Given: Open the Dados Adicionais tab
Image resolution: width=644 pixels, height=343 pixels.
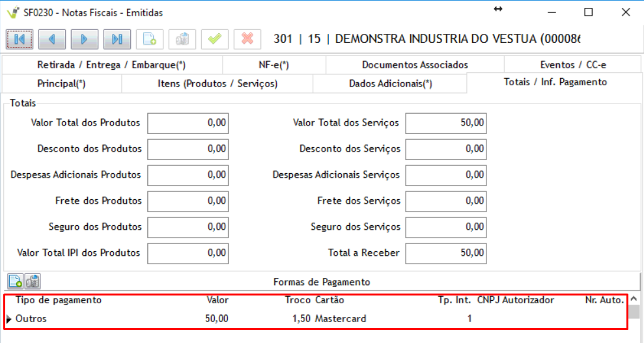Looking at the screenshot, I should [x=390, y=84].
